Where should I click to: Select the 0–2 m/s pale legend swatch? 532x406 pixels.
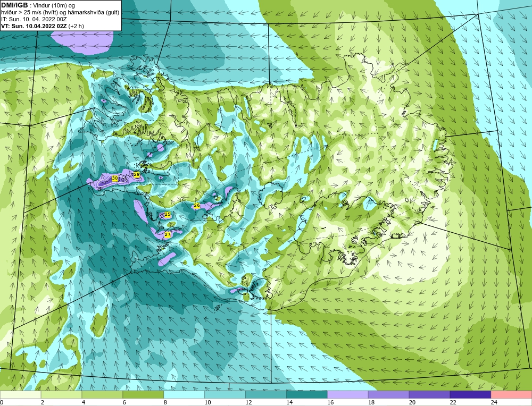(20, 394)
